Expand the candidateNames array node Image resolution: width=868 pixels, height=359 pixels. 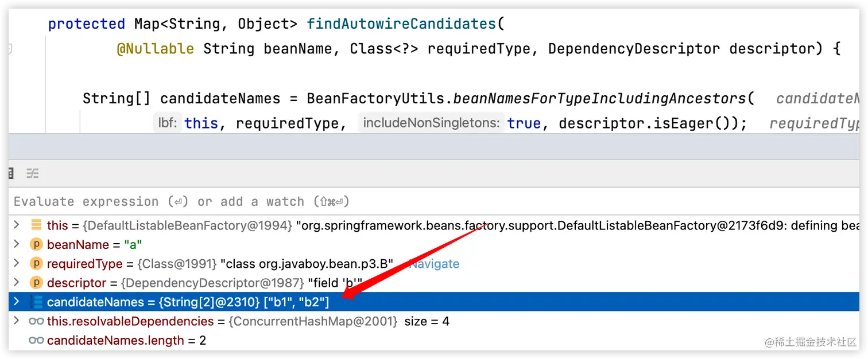17,302
